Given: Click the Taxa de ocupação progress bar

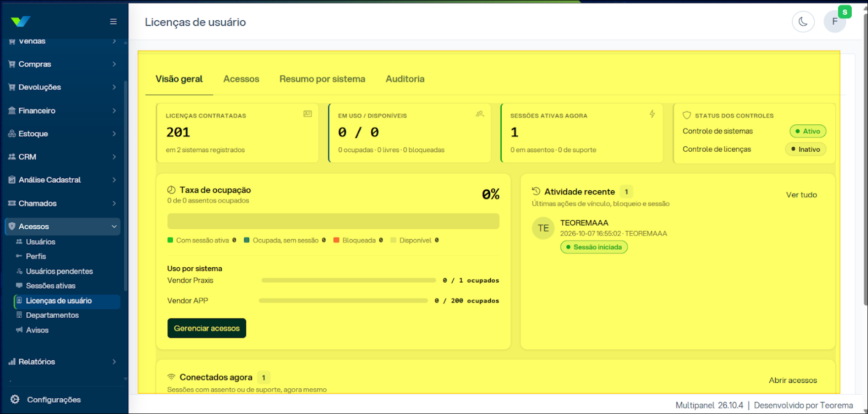Looking at the screenshot, I should 333,221.
